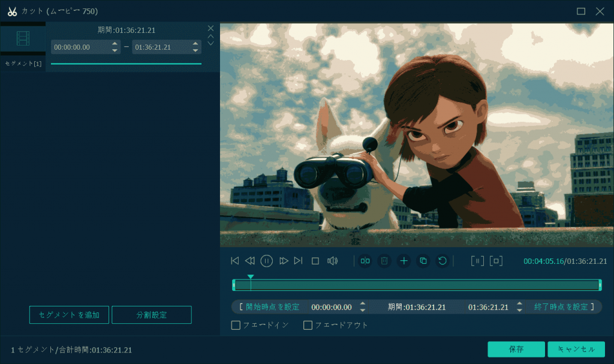
Task: Close the カット window
Action: (600, 11)
